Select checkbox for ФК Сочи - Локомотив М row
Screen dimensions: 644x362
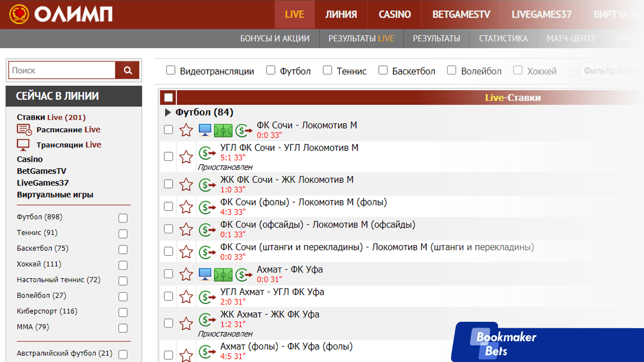point(169,129)
